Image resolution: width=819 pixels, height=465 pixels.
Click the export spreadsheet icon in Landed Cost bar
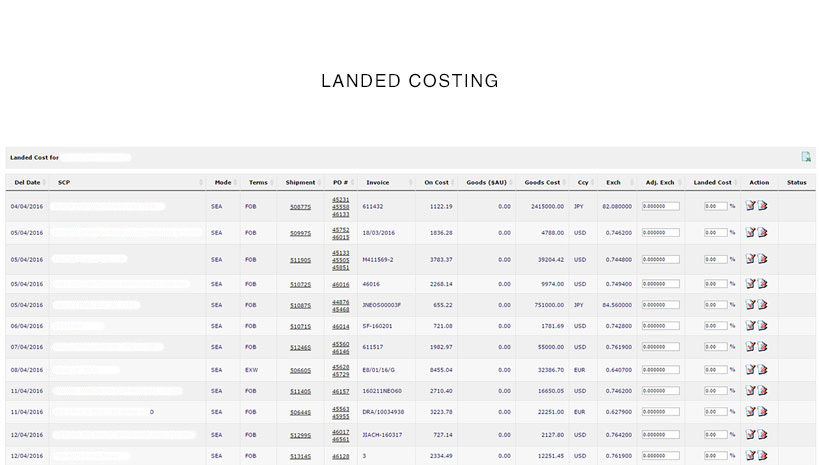tap(806, 156)
